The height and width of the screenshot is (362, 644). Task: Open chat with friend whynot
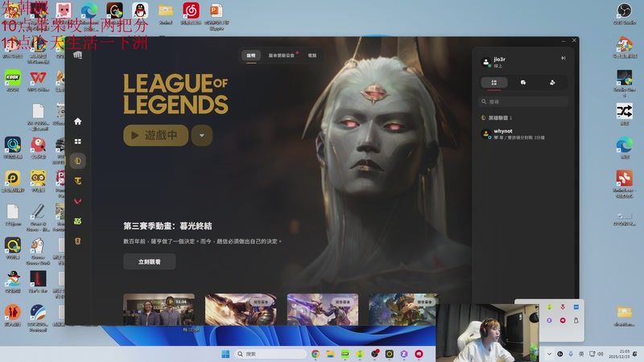523,134
